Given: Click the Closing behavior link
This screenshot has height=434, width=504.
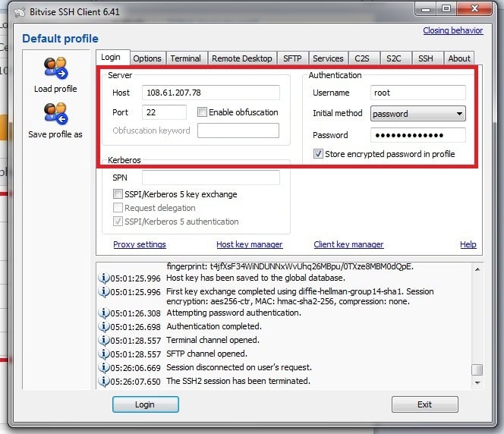Looking at the screenshot, I should click(452, 31).
